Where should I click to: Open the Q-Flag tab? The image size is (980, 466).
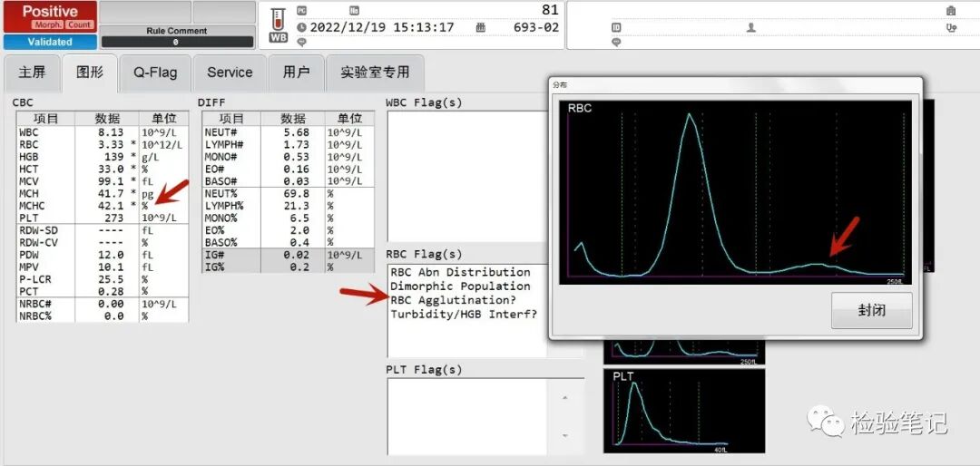coord(155,73)
